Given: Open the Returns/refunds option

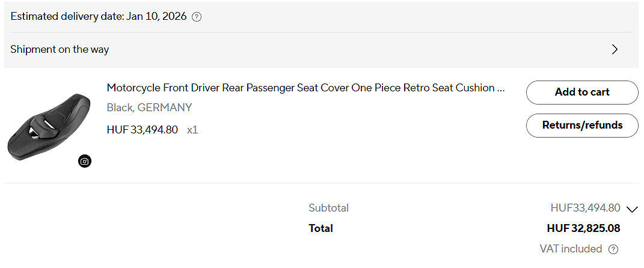Looking at the screenshot, I should coord(581,126).
